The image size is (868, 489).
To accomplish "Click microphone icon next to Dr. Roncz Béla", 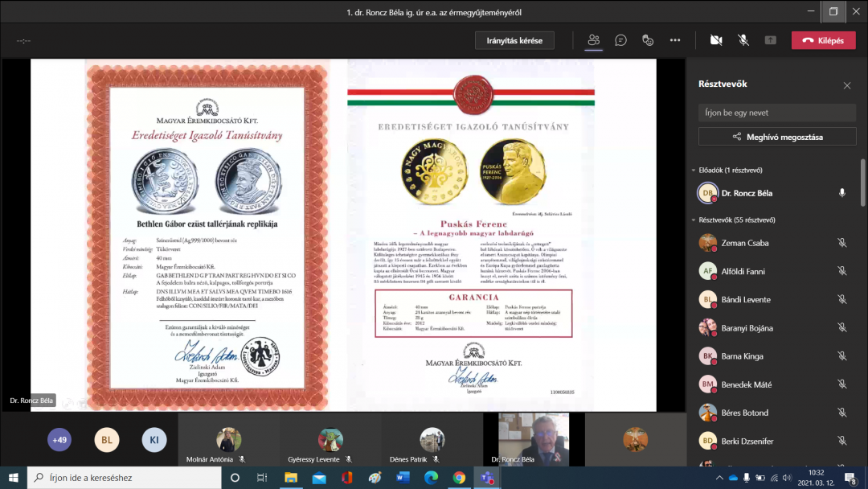I will tap(842, 193).
